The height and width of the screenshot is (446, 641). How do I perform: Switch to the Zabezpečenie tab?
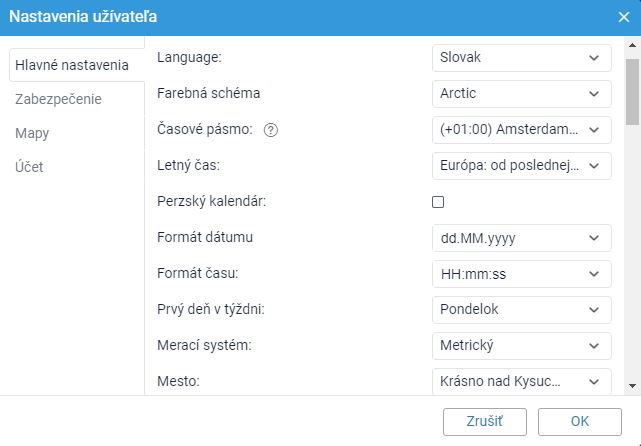coord(58,99)
